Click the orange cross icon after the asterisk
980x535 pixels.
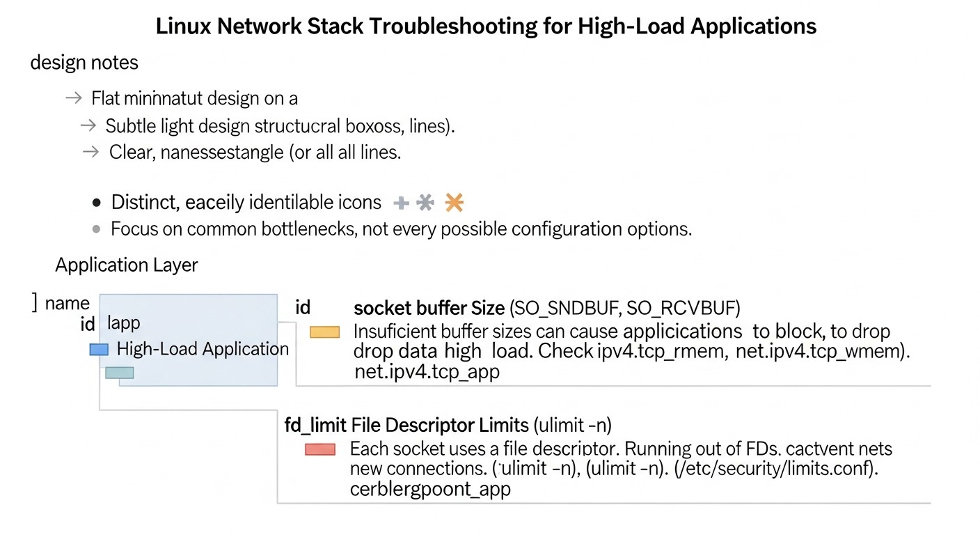coord(454,202)
